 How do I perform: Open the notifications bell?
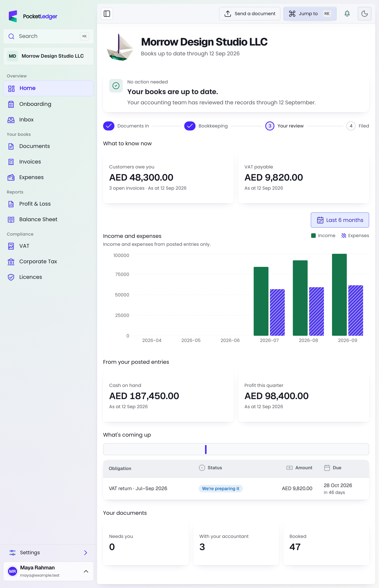(x=347, y=13)
